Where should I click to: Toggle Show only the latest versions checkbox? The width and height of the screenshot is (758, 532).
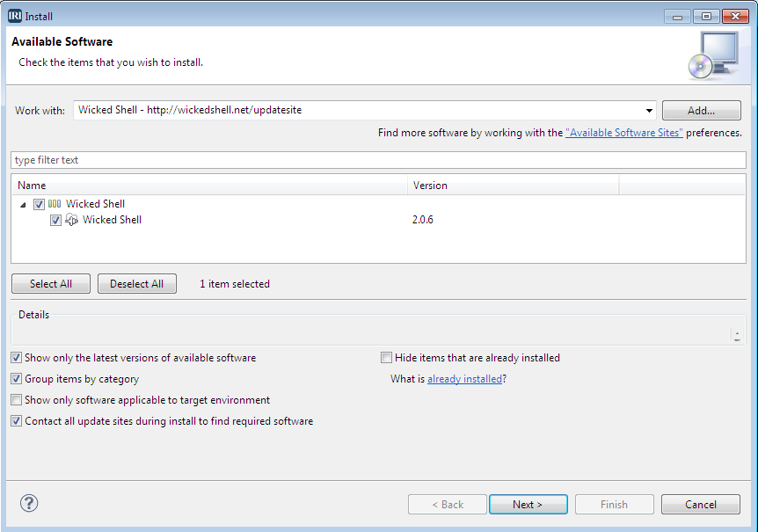pyautogui.click(x=17, y=358)
